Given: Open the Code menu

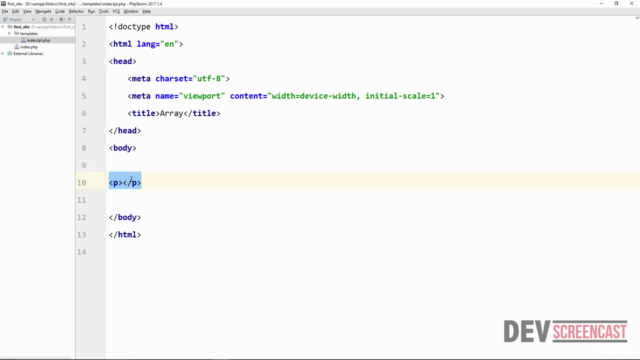Looking at the screenshot, I should [x=60, y=11].
